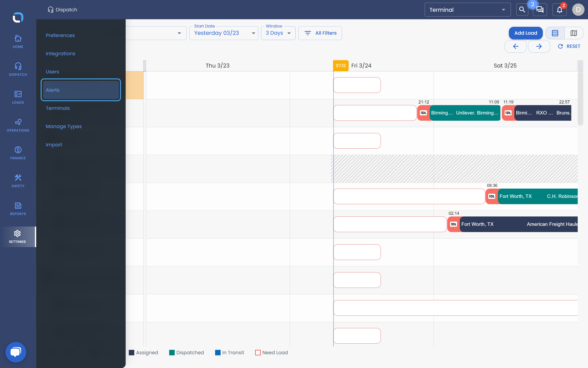588x368 pixels.
Task: Click the Fri 3/24 day header
Action: [361, 65]
